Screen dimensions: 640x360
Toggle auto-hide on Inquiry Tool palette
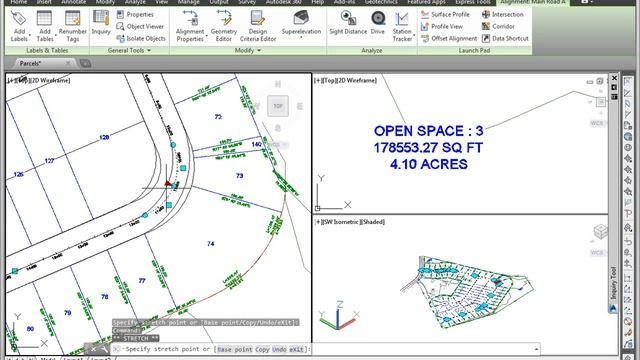pyautogui.click(x=613, y=87)
